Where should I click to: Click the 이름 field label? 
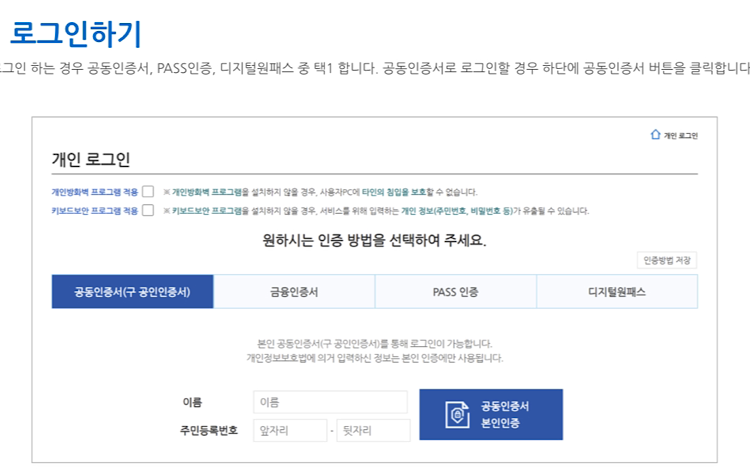pyautogui.click(x=192, y=402)
